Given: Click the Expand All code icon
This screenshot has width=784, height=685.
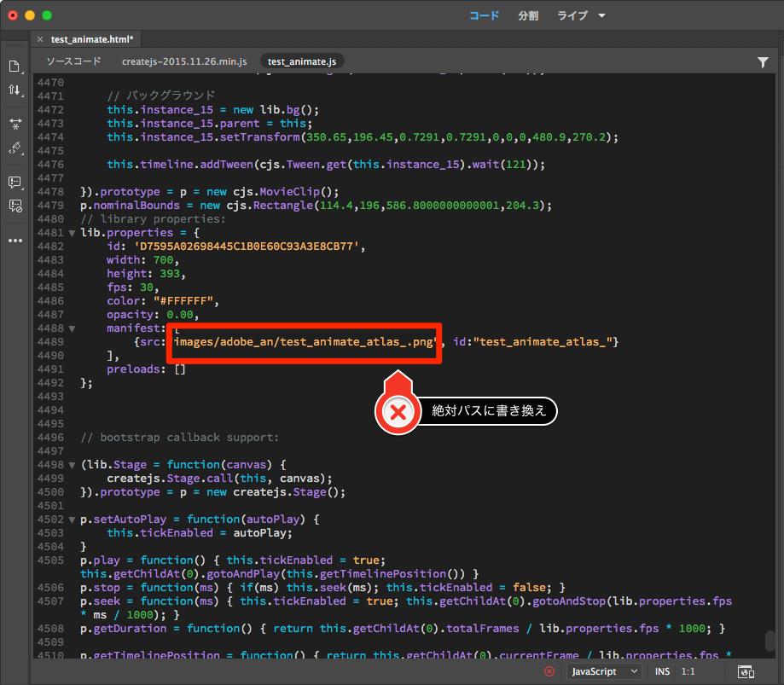Looking at the screenshot, I should (x=15, y=124).
